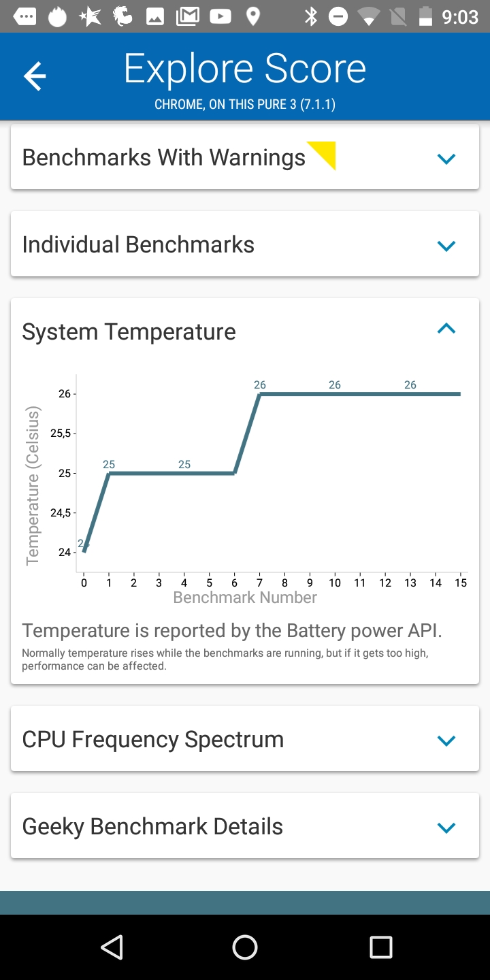Click the yellow warning triangle flag
The height and width of the screenshot is (980, 490).
325,152
